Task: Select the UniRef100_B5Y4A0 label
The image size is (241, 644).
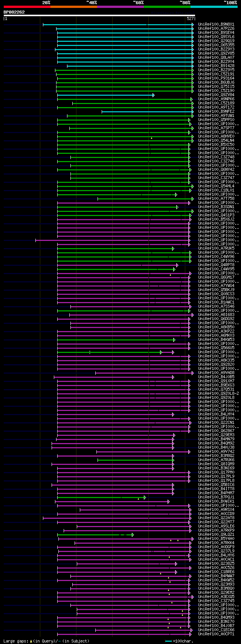Action: (x=216, y=539)
